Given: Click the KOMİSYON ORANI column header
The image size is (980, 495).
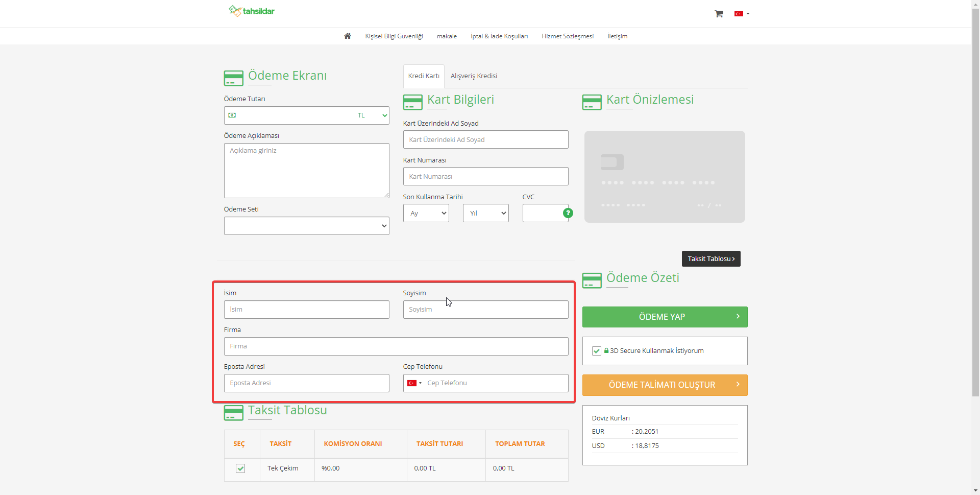Looking at the screenshot, I should [353, 444].
